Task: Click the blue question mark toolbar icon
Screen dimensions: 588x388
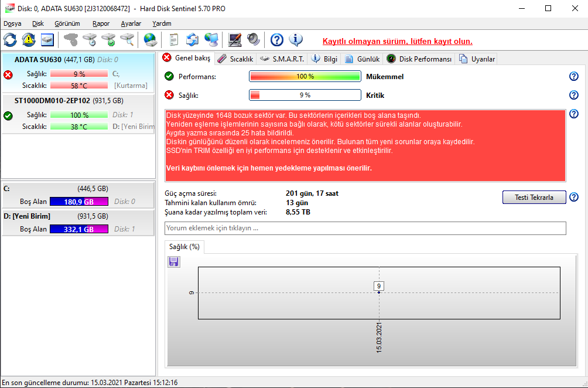Action: tap(277, 40)
